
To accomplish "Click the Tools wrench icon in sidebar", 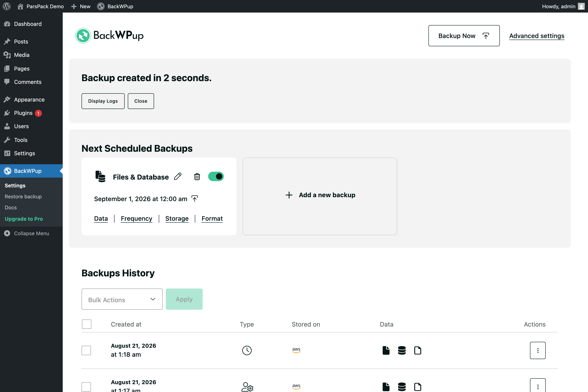I will point(7,140).
